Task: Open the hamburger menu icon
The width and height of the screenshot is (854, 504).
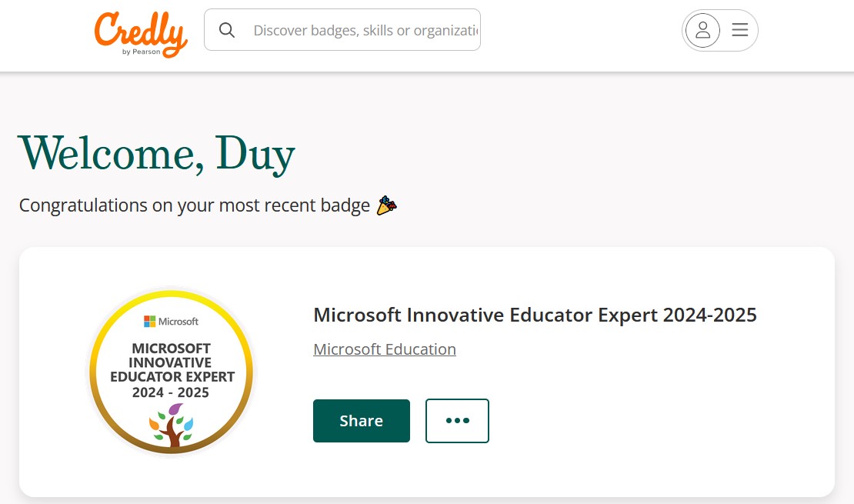Action: click(739, 29)
